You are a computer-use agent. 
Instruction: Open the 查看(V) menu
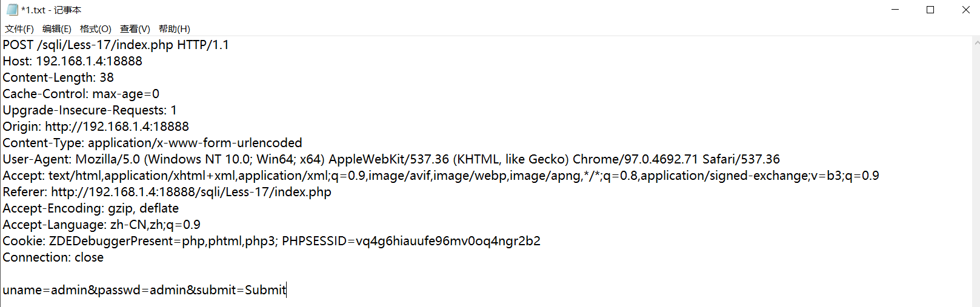[x=135, y=29]
